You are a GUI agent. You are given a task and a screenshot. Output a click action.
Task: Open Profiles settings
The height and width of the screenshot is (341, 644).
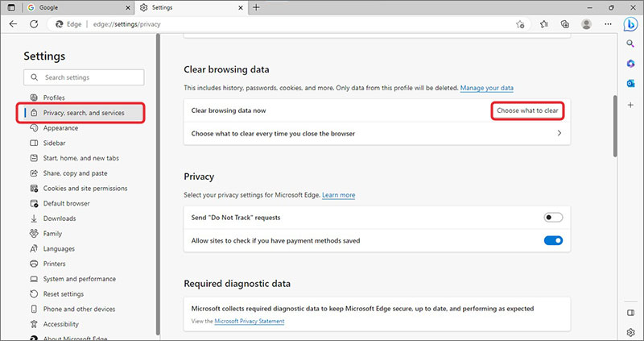click(54, 98)
